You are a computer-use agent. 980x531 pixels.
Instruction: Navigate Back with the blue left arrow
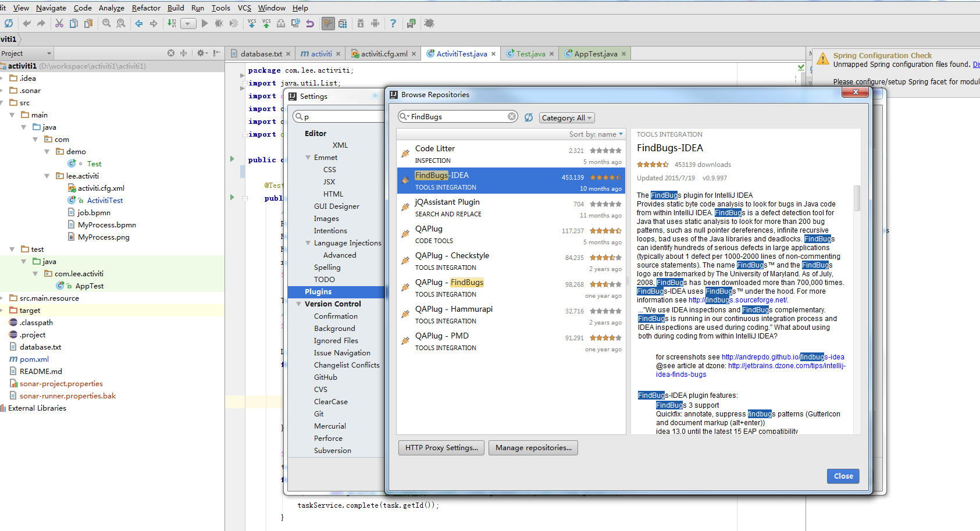click(x=139, y=23)
